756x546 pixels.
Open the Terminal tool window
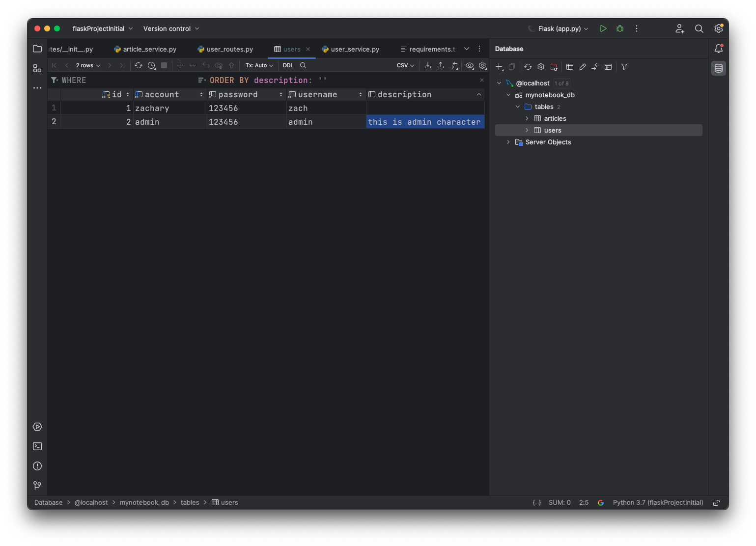(x=37, y=446)
